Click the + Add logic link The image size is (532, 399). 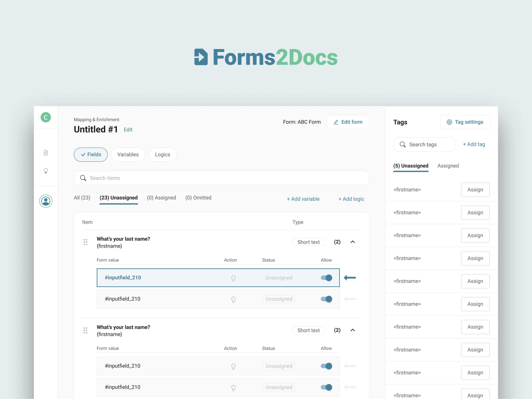coord(351,199)
